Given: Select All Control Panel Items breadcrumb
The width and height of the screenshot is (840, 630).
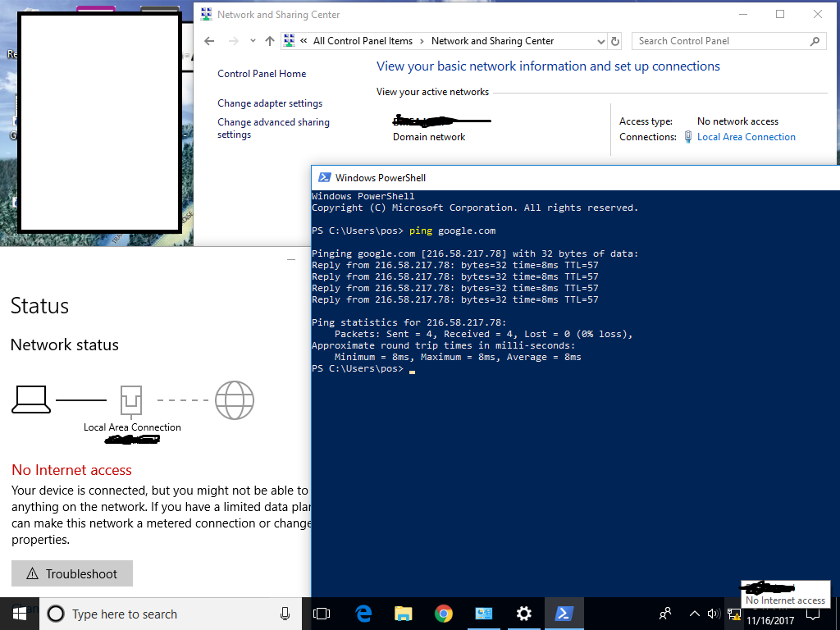Looking at the screenshot, I should pyautogui.click(x=363, y=41).
